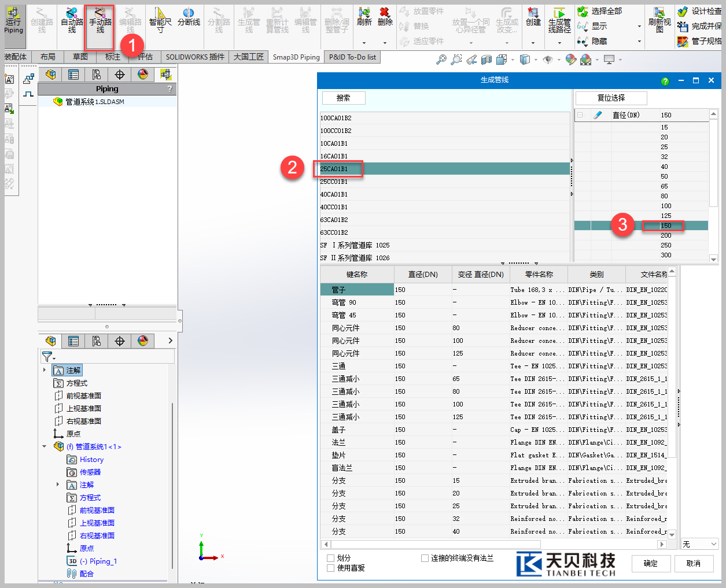Click the horizontal scrollbar of parts table
Image resolution: width=726 pixels, height=588 pixels.
pos(437,544)
